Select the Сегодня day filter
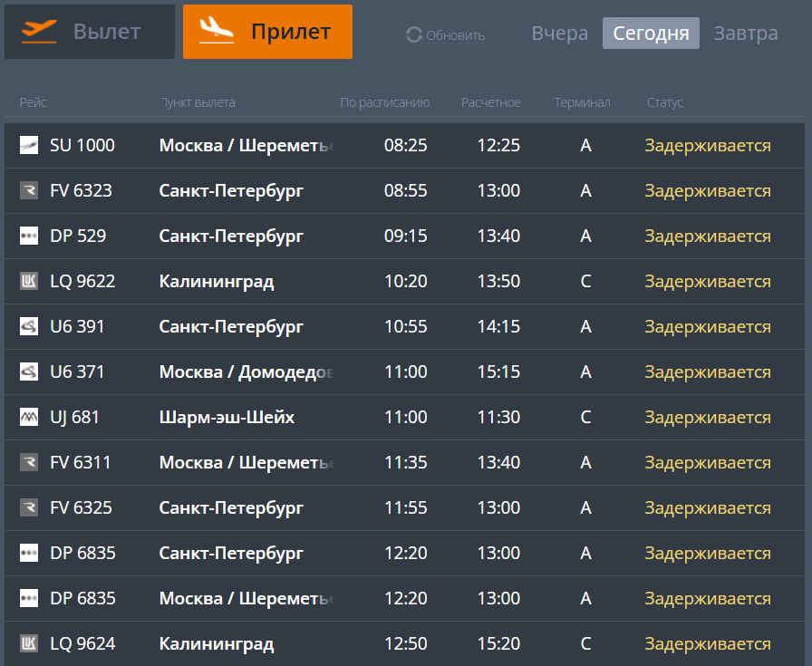 point(651,34)
